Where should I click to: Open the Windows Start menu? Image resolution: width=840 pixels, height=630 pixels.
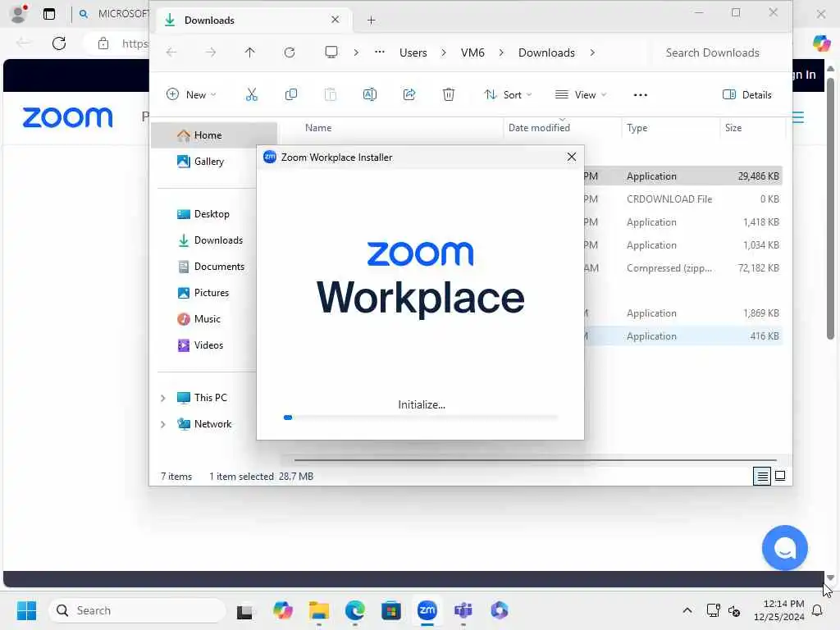tap(26, 610)
